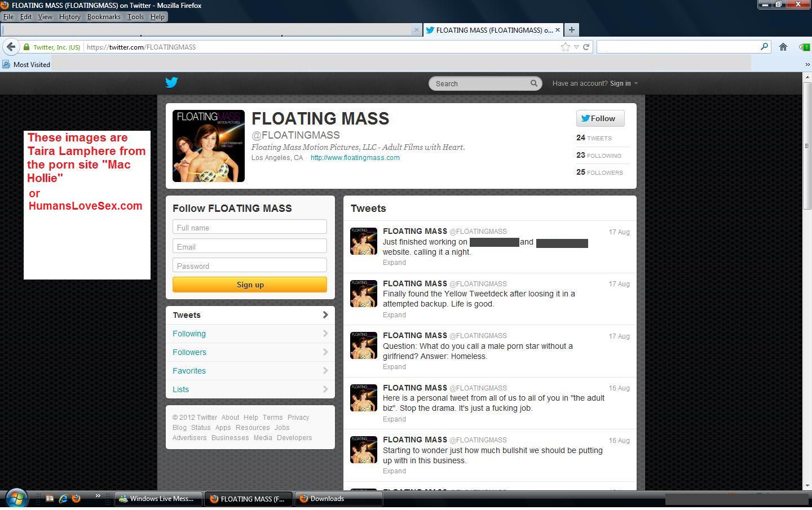Bookmark this page with the star icon

pos(566,47)
